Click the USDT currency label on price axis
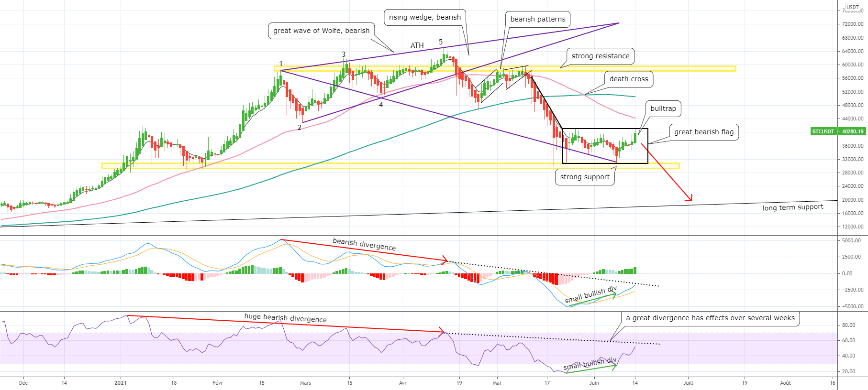This screenshot has height=390, width=868. coord(852,7)
